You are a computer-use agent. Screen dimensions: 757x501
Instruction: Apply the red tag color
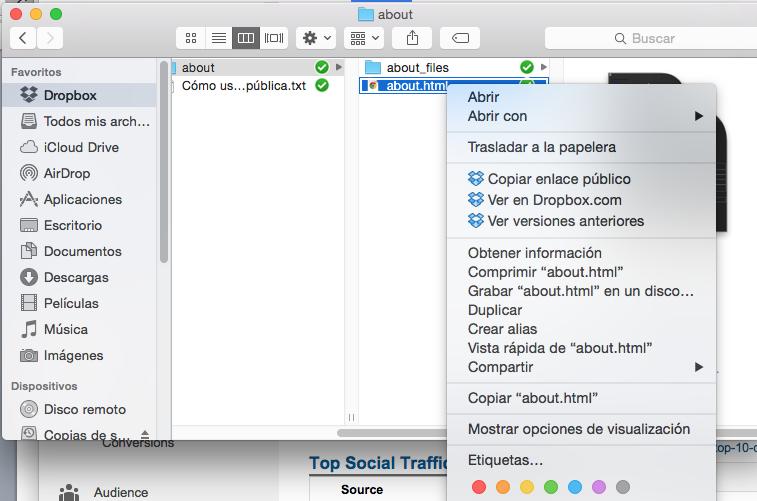(x=478, y=487)
